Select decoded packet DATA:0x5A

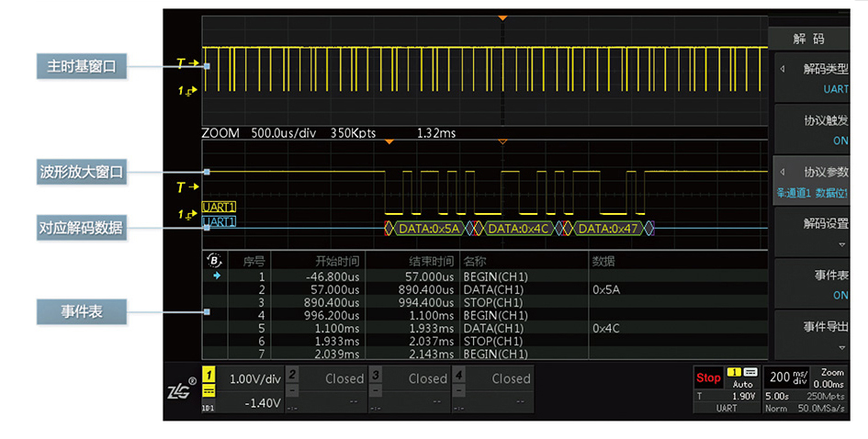point(429,229)
